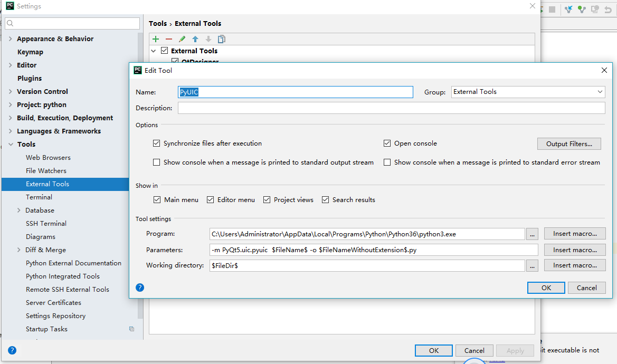This screenshot has width=617, height=364.
Task: Enable show console on standard output stream
Action: 157,162
